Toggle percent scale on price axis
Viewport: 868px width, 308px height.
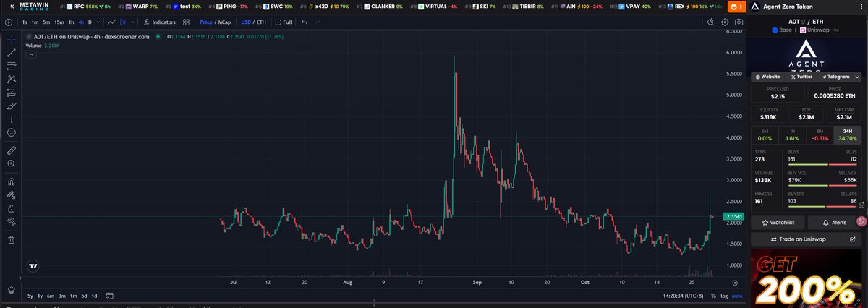tap(713, 296)
